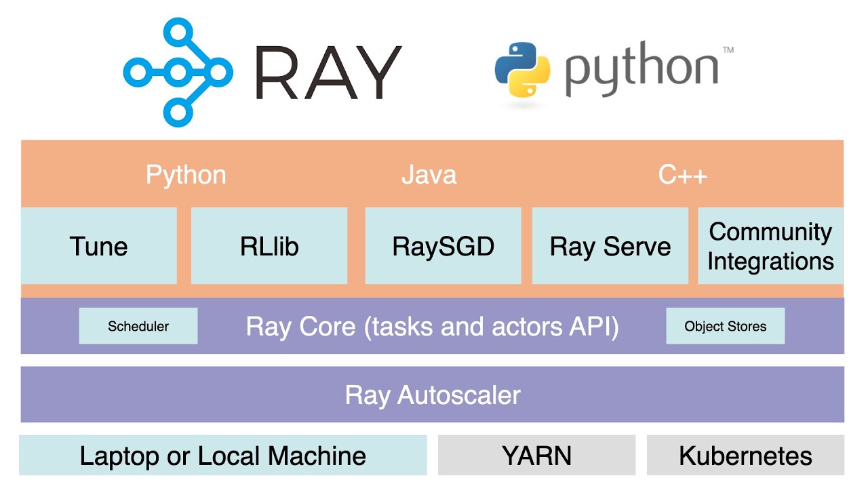Screen dimensions: 868x488
Task: Click Ray Core (tasks and actors API) text
Action: pyautogui.click(x=433, y=327)
